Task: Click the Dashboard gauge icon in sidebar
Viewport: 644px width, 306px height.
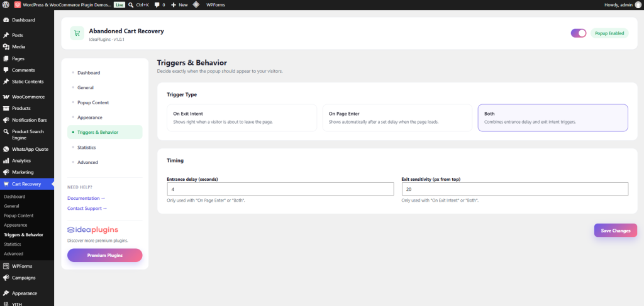Action: [x=6, y=20]
